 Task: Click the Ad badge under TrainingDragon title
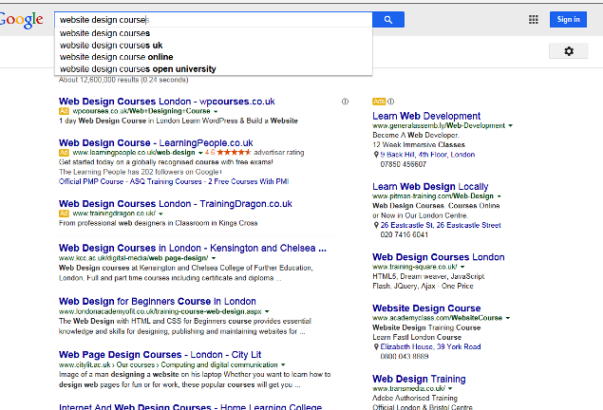coord(63,213)
